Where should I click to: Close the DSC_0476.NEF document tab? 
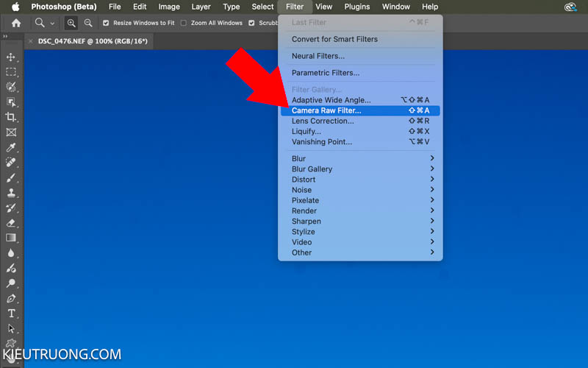point(31,41)
